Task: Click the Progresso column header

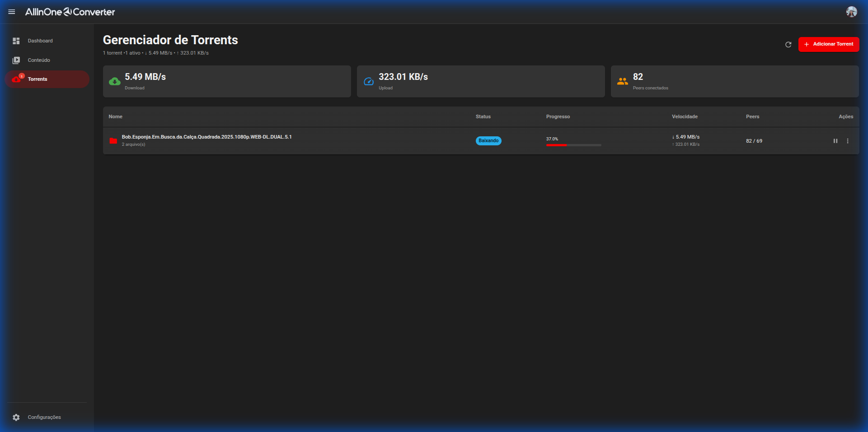Action: [558, 116]
